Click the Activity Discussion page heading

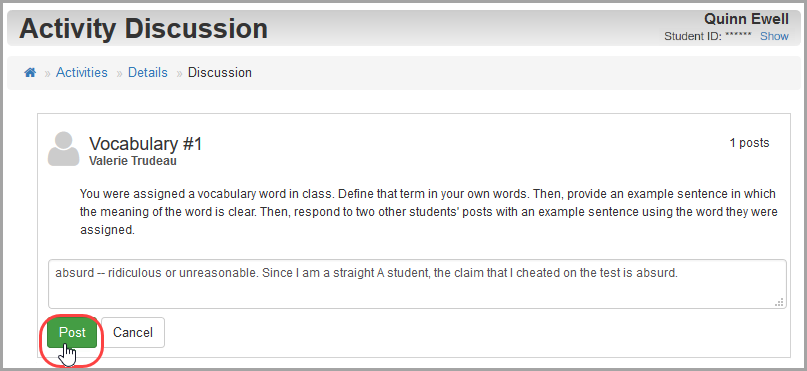tap(144, 29)
